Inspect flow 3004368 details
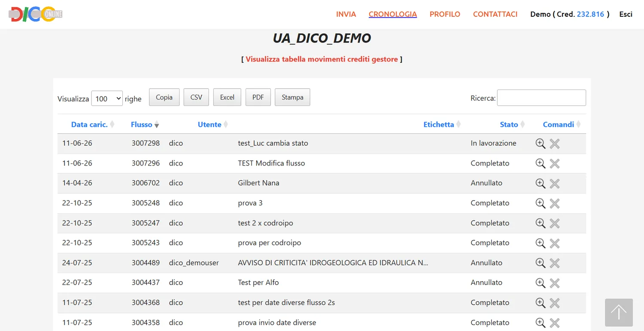 point(541,303)
